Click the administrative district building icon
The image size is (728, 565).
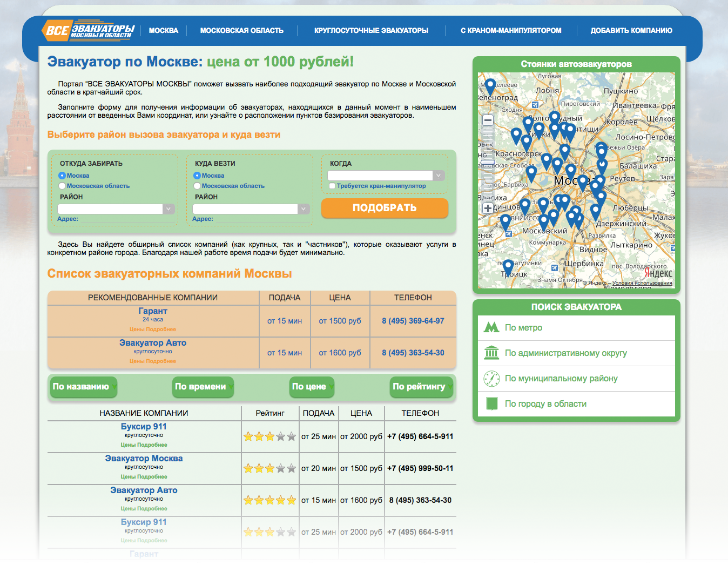click(x=491, y=353)
